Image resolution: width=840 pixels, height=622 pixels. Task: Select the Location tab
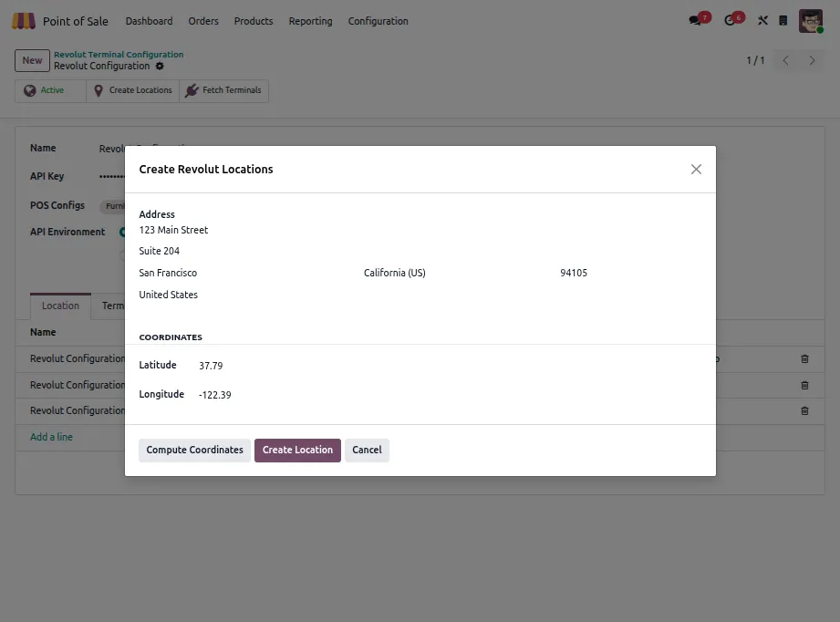(x=60, y=306)
